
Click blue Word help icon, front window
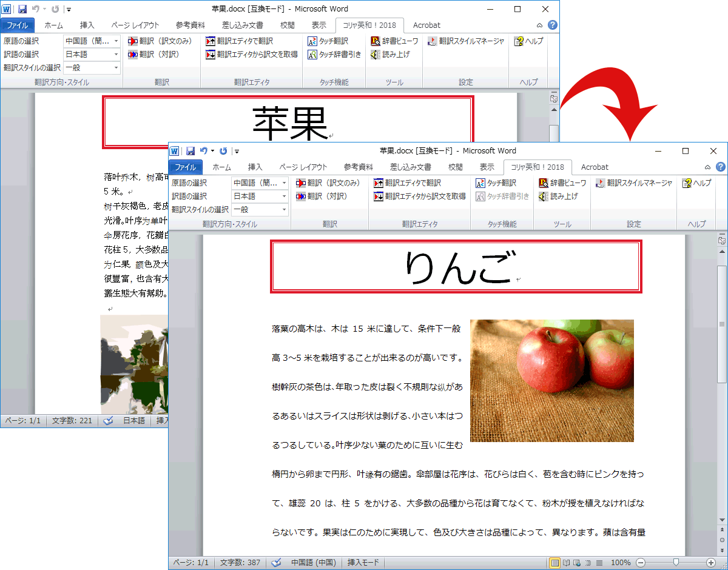[720, 167]
